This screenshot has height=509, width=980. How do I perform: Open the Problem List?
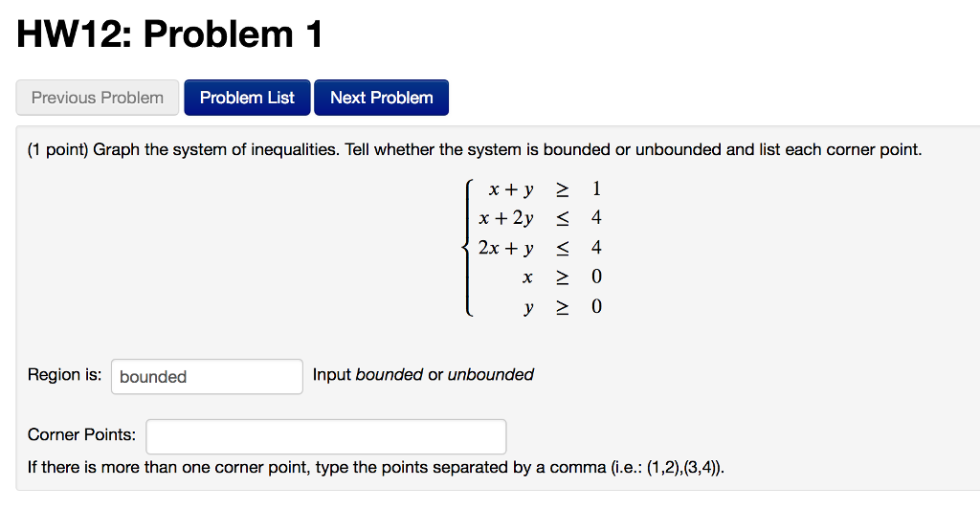247,98
